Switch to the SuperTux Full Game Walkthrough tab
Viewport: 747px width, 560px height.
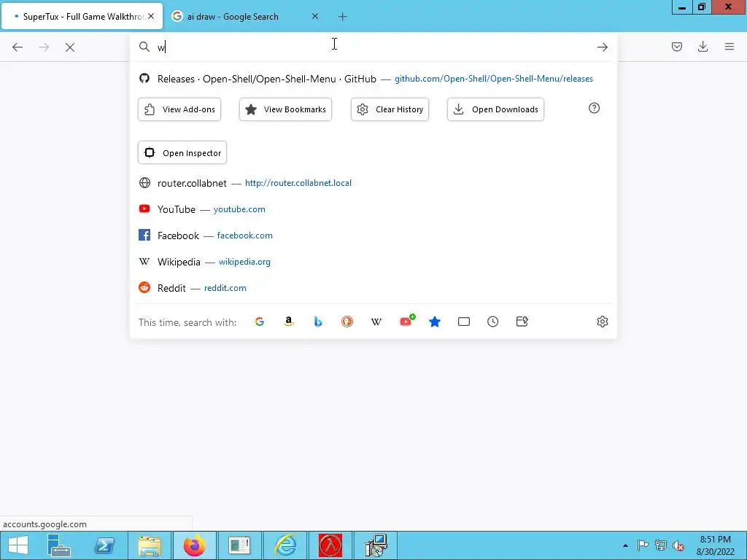pyautogui.click(x=82, y=16)
